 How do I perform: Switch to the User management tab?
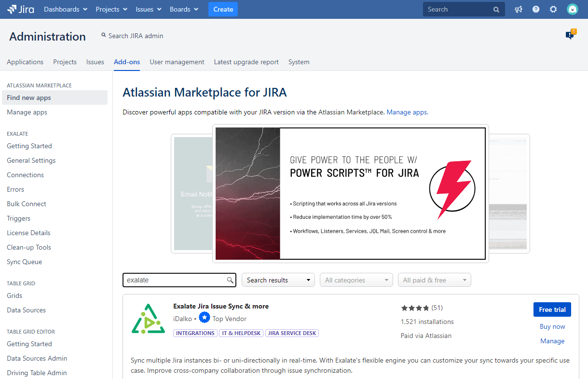click(177, 62)
